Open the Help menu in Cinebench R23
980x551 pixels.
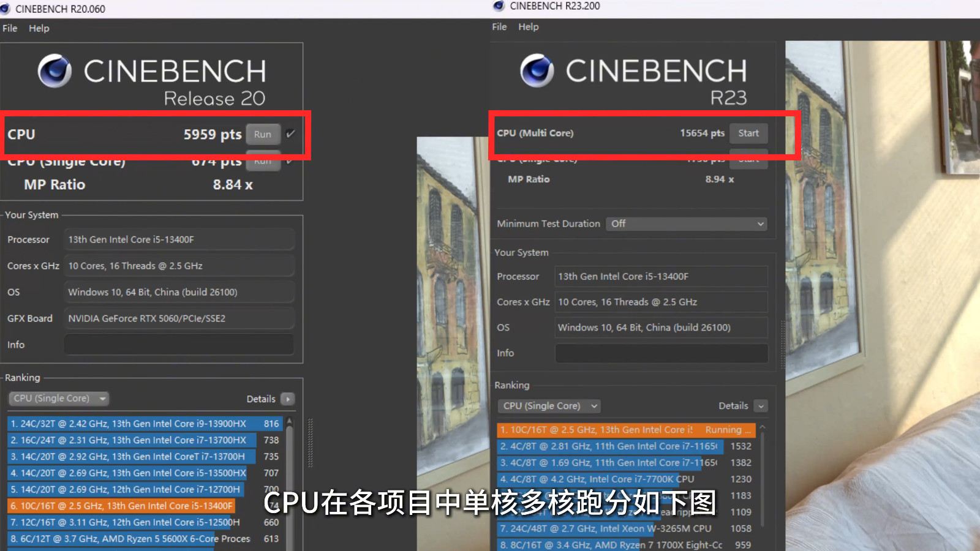coord(528,27)
